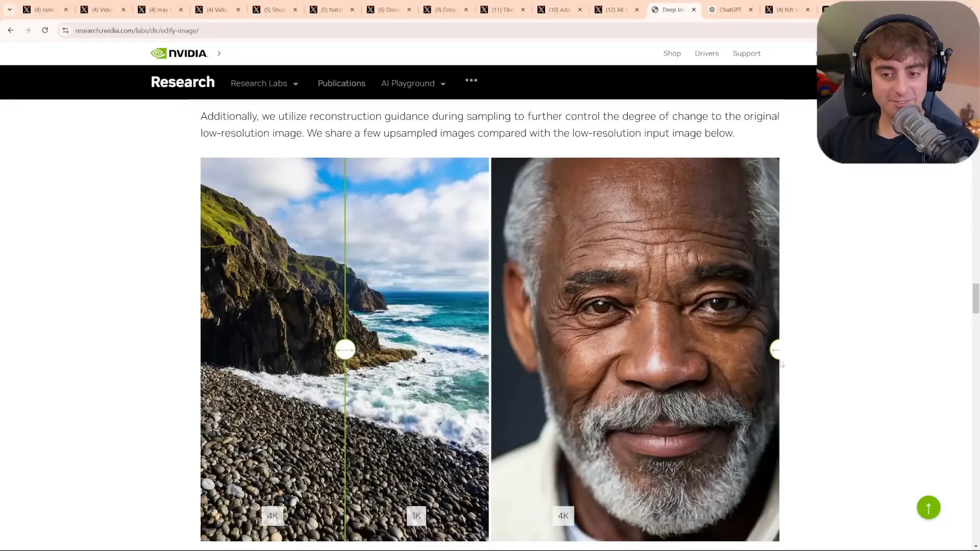Grab the coastline image comparison slider handle
Image resolution: width=980 pixels, height=551 pixels.
346,350
